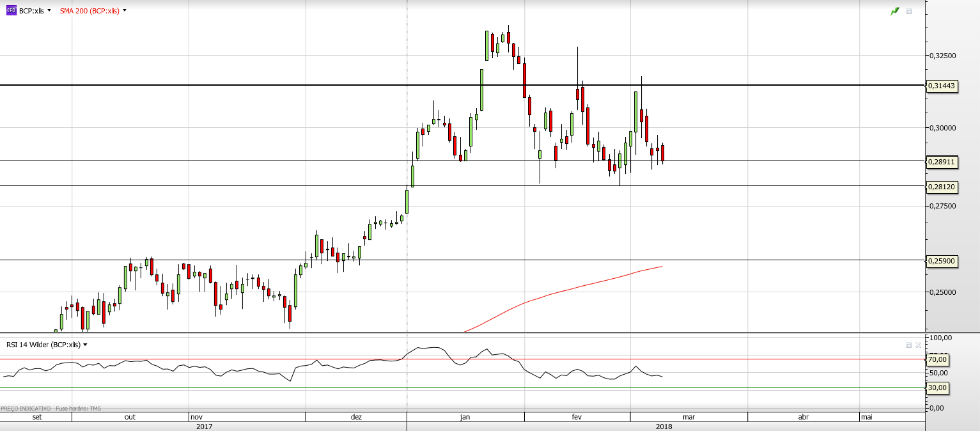The image size is (980, 431).
Task: Click the 'set' month on time axis
Action: click(x=37, y=417)
